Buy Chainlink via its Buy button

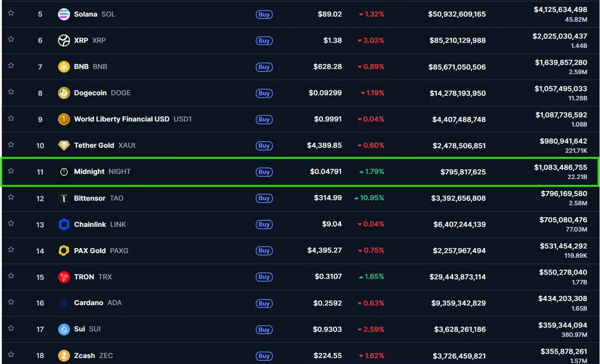264,225
